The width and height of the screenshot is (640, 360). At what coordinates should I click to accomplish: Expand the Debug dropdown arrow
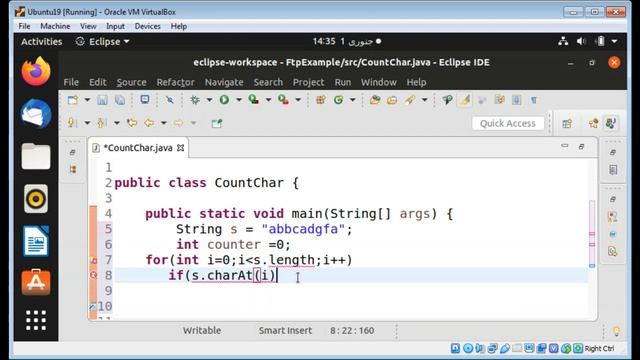point(209,100)
